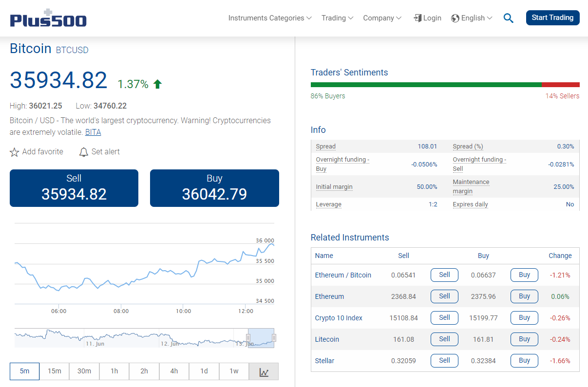Click the Maintenance margin label
The height and width of the screenshot is (387, 588).
coord(471,186)
